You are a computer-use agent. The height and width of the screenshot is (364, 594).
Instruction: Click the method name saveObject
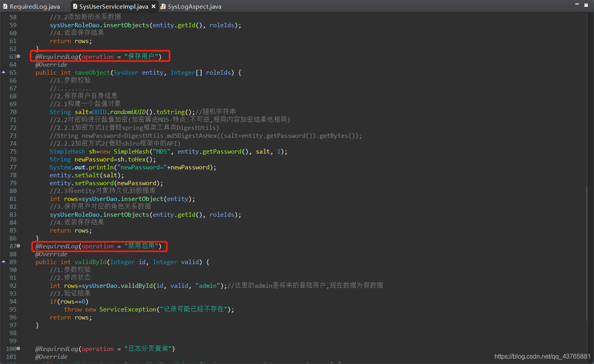(92, 73)
